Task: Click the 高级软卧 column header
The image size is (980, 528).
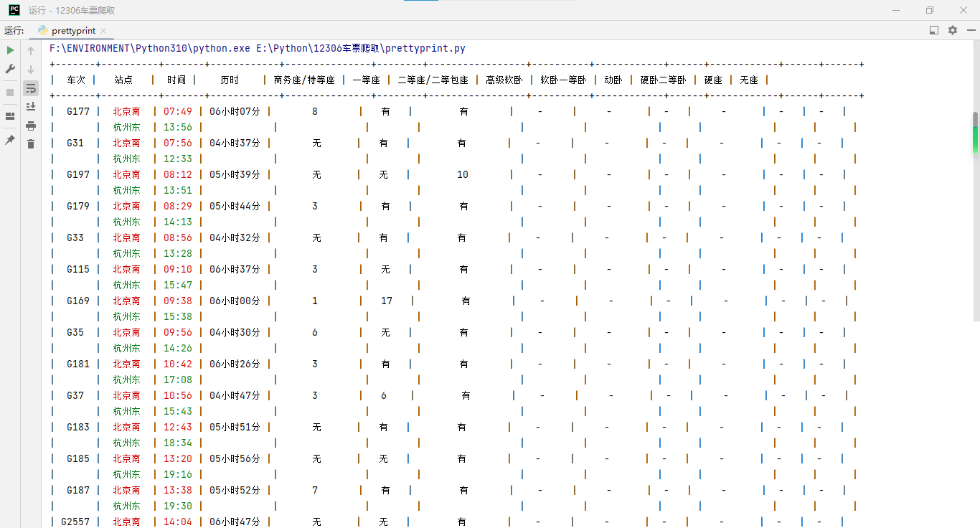Action: (504, 80)
